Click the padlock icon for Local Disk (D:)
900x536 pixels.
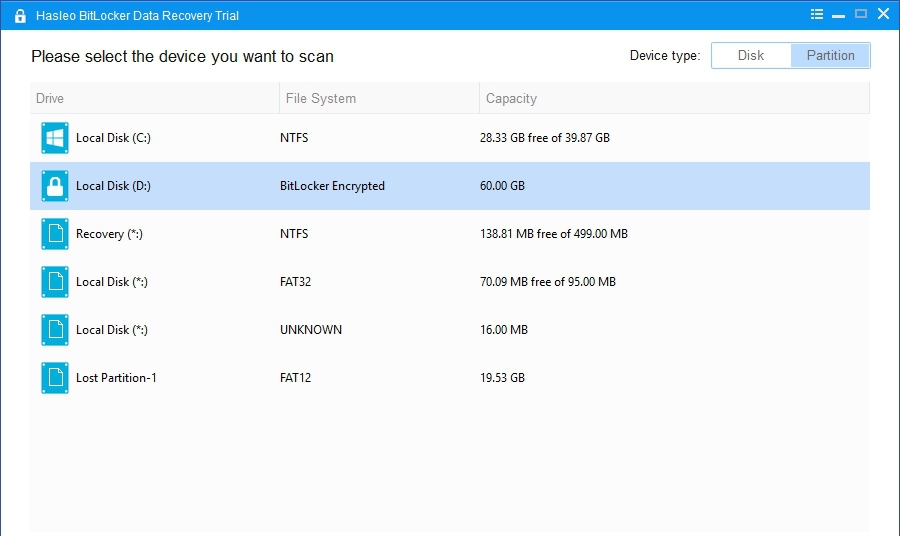[x=55, y=186]
